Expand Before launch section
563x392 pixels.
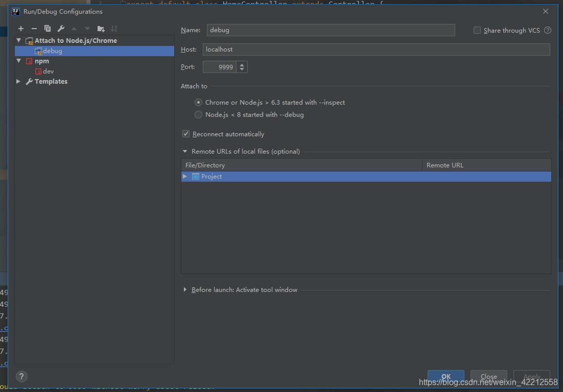[185, 289]
